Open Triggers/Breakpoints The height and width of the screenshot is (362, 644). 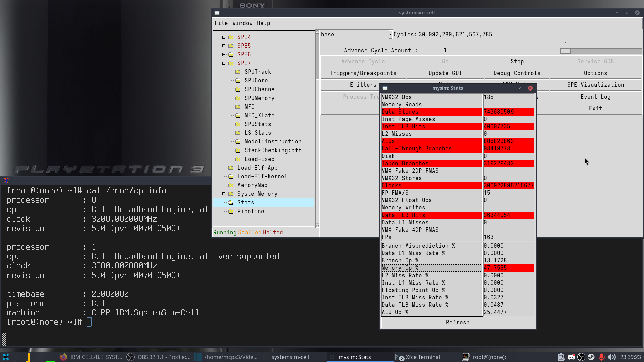click(x=363, y=73)
